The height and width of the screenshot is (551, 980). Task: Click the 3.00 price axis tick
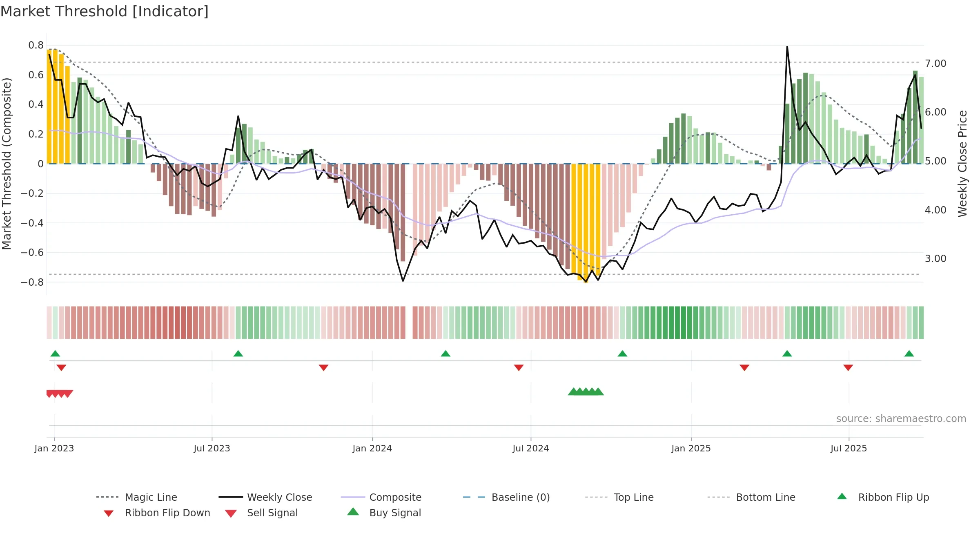point(935,258)
